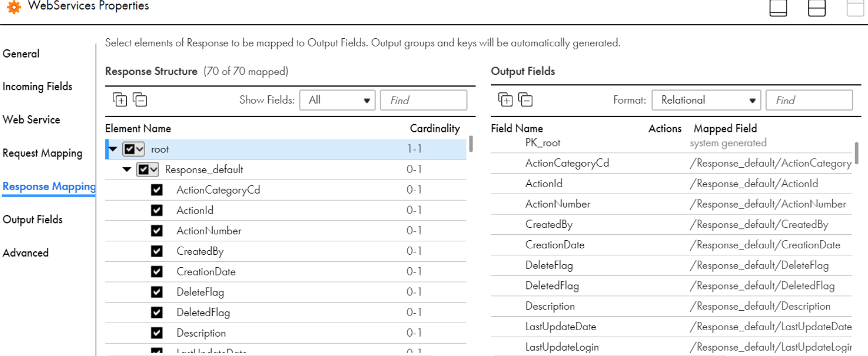Click the /Response_default/DeleteFlag mapped field
The width and height of the screenshot is (868, 356).
click(759, 266)
